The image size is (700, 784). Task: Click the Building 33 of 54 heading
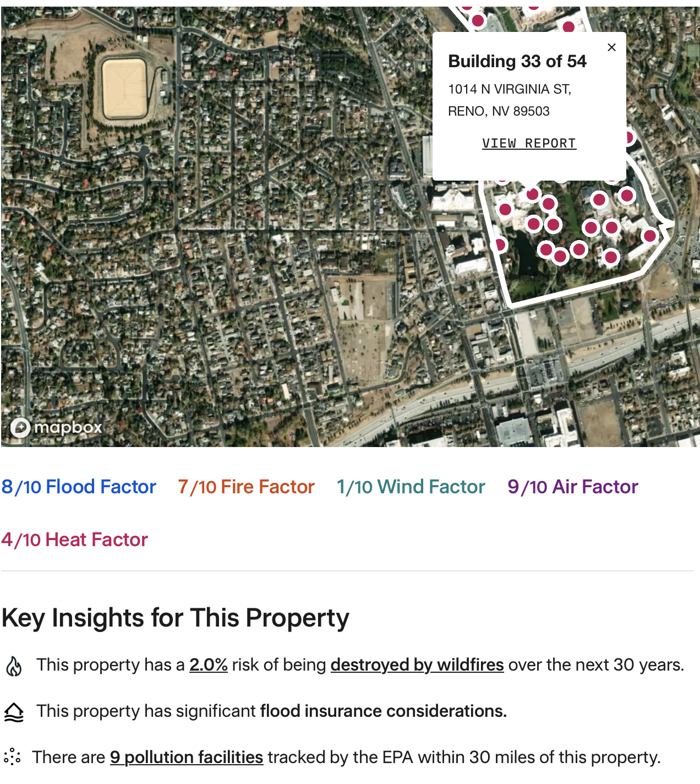[517, 61]
